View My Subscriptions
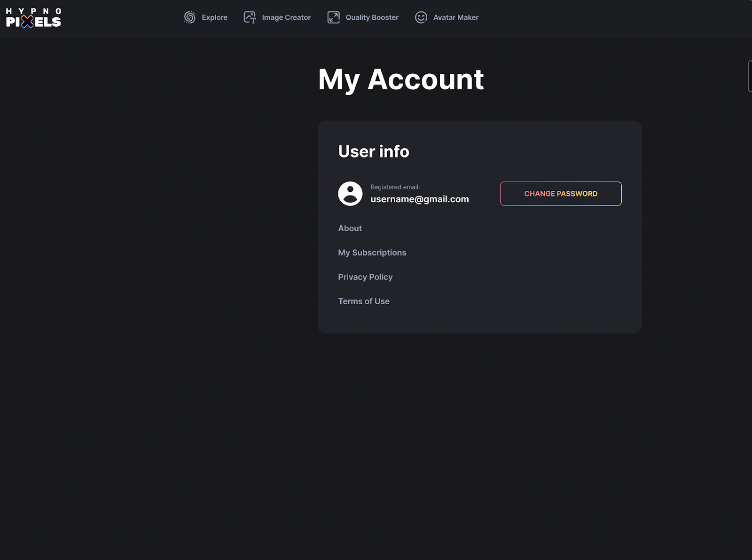 [372, 253]
